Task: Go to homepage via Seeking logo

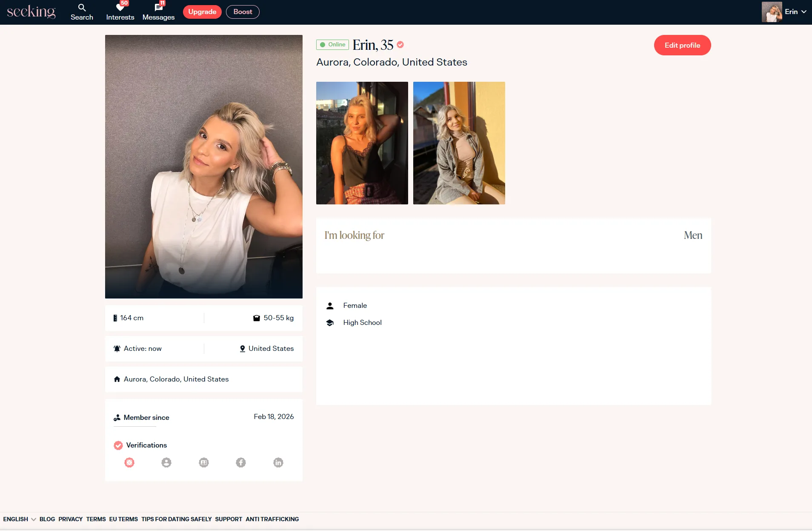Action: point(31,12)
